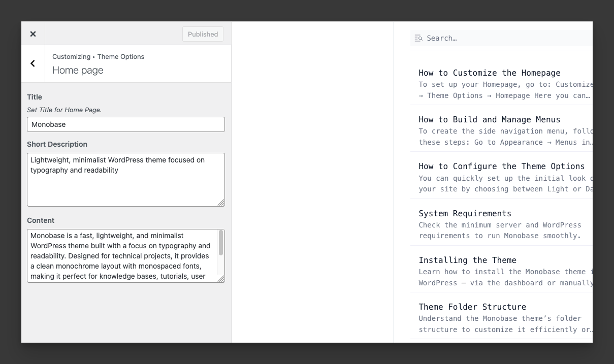Click inside the Content textarea
614x364 pixels.
[x=122, y=256]
